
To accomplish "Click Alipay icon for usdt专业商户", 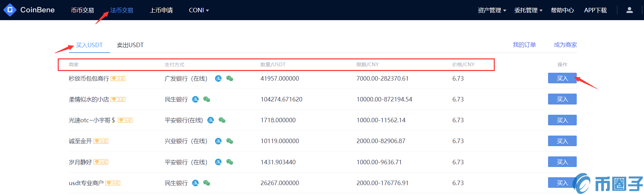I will pyautogui.click(x=195, y=183).
